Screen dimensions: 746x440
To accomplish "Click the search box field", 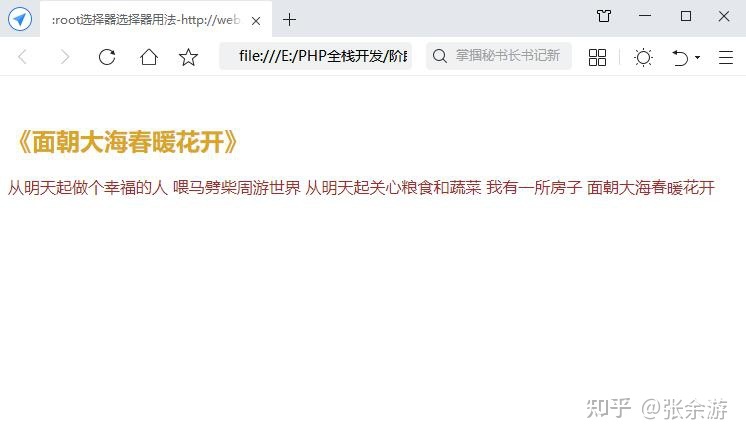I will 499,56.
